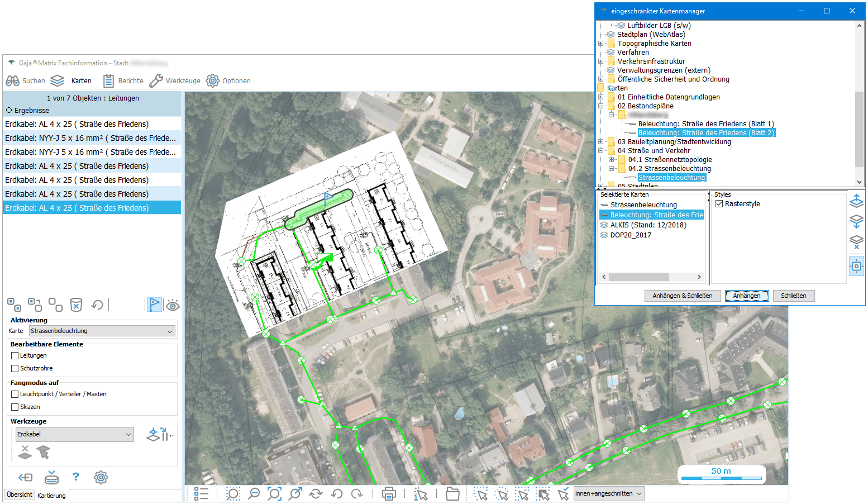This screenshot has width=868, height=504.
Task: Expand the 03 Bauleitplanung/Stadtentwicklung folder
Action: coord(601,142)
